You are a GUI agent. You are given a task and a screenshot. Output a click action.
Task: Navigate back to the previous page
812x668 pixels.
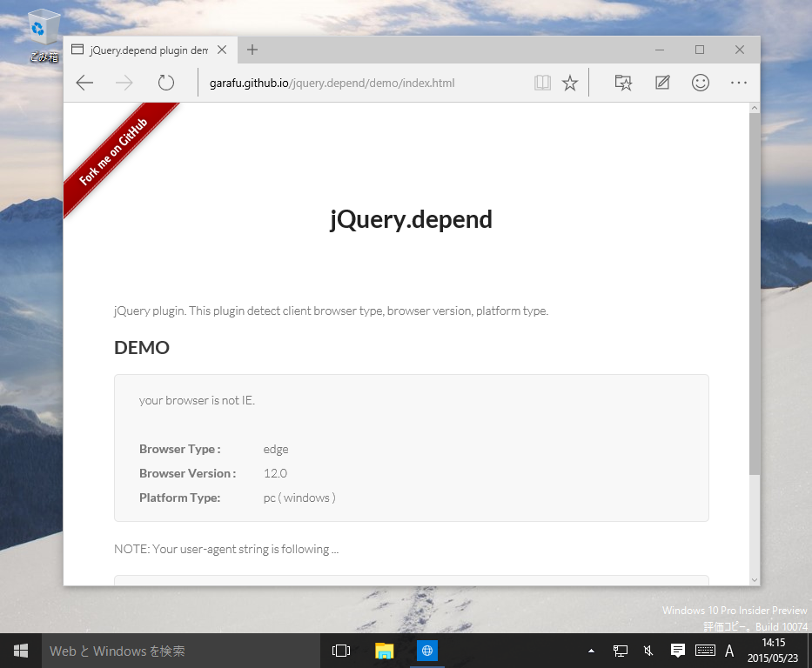pos(84,83)
